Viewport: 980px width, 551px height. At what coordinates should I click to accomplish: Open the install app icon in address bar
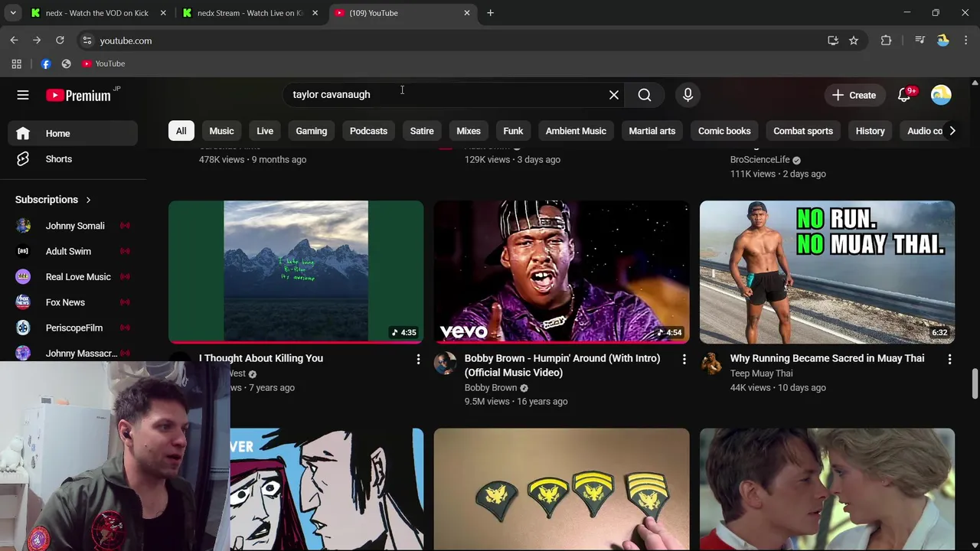click(833, 41)
